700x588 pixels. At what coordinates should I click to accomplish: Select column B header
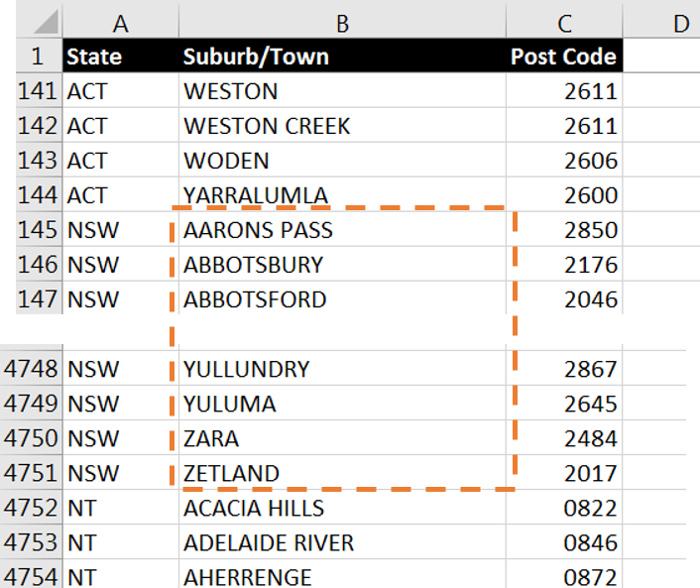(x=342, y=23)
